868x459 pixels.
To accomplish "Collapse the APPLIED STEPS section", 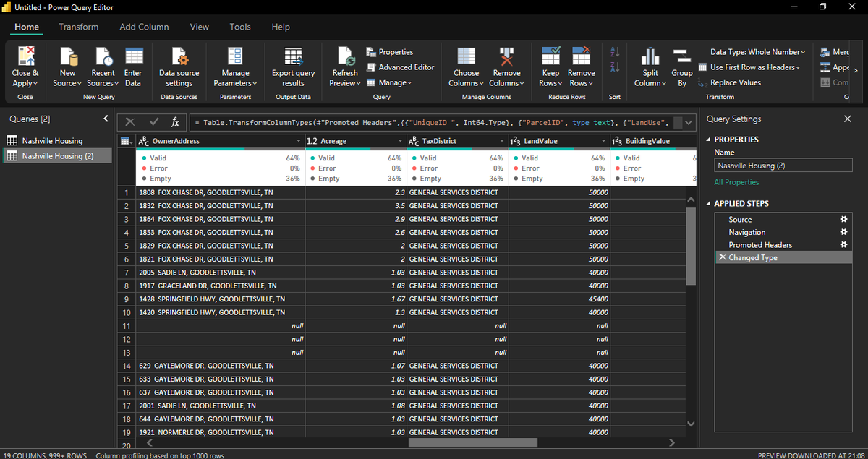I will click(708, 204).
